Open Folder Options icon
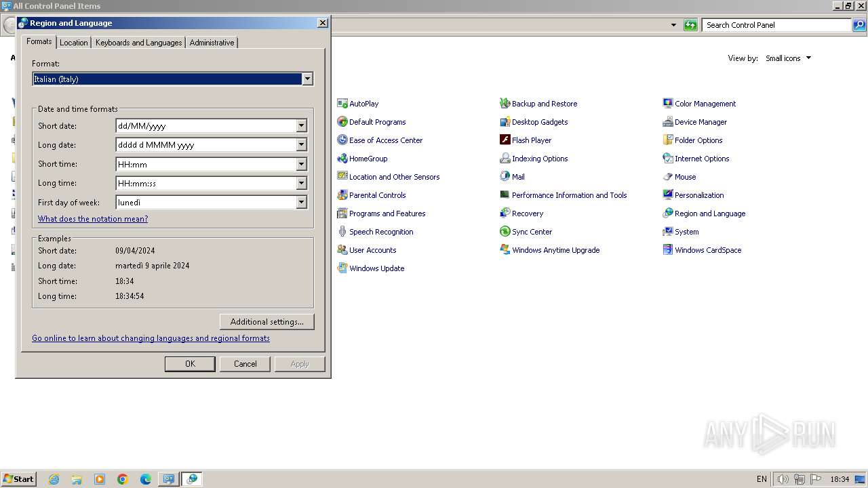 692,140
